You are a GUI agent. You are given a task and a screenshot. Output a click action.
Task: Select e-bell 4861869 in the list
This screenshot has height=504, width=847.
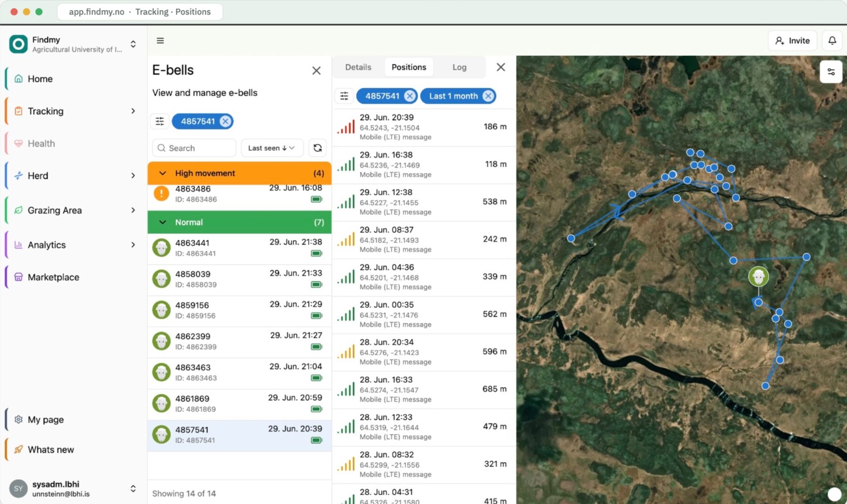tap(240, 404)
